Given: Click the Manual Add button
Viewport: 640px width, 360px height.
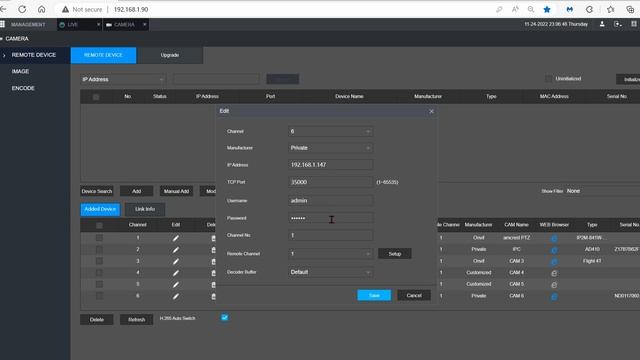Looking at the screenshot, I should pos(176,191).
